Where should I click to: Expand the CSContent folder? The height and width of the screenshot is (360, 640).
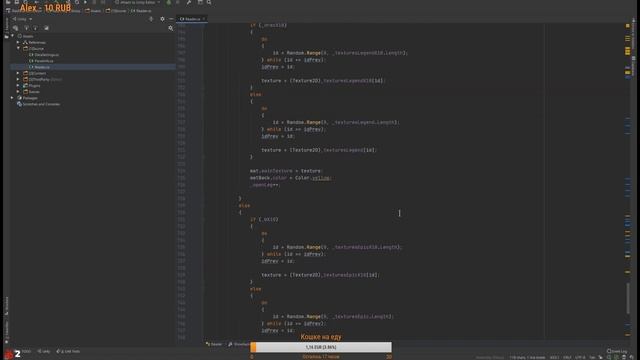[18, 73]
